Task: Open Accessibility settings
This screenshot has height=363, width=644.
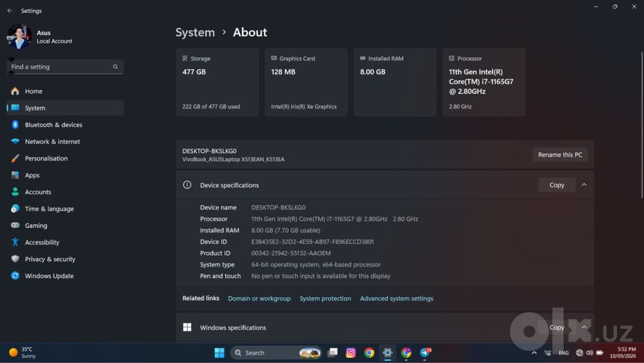Action: (x=65, y=242)
